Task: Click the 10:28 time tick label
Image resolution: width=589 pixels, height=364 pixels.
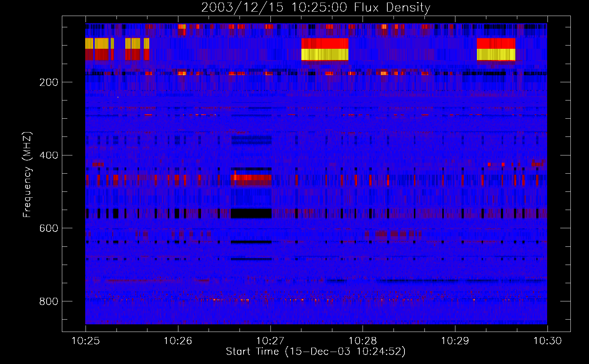Action: tap(363, 341)
